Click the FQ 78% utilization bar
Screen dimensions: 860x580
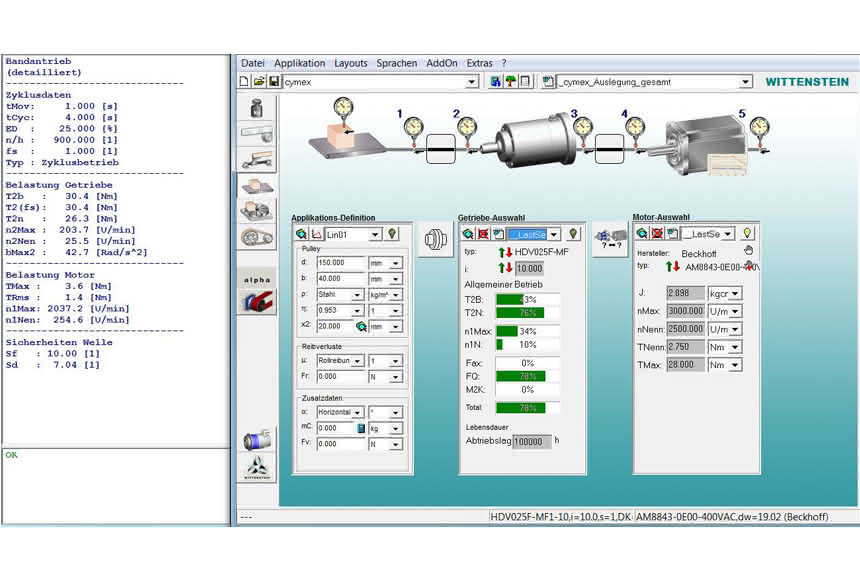[x=528, y=376]
